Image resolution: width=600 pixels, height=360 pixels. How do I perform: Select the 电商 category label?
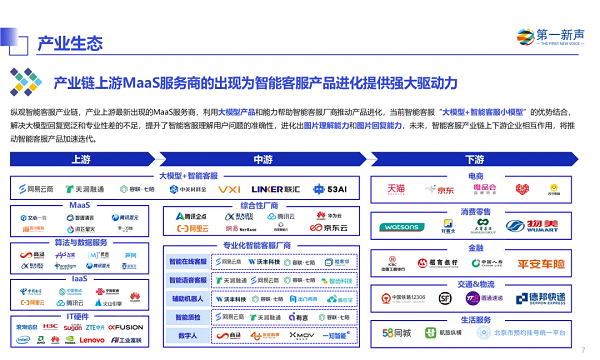476,176
